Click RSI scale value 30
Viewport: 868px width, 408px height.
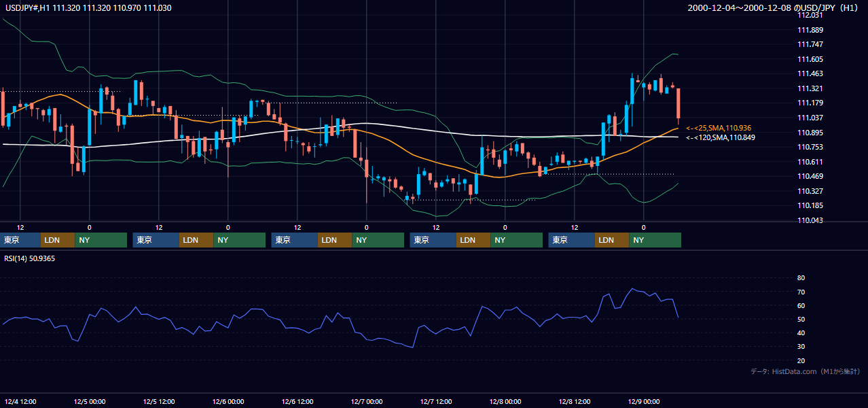pyautogui.click(x=801, y=347)
